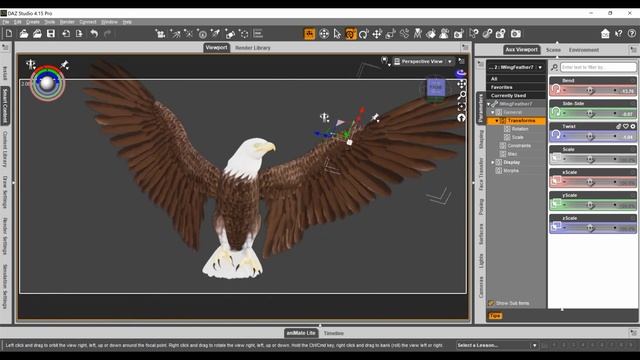Select the Favorites parameters filter

pyautogui.click(x=516, y=87)
